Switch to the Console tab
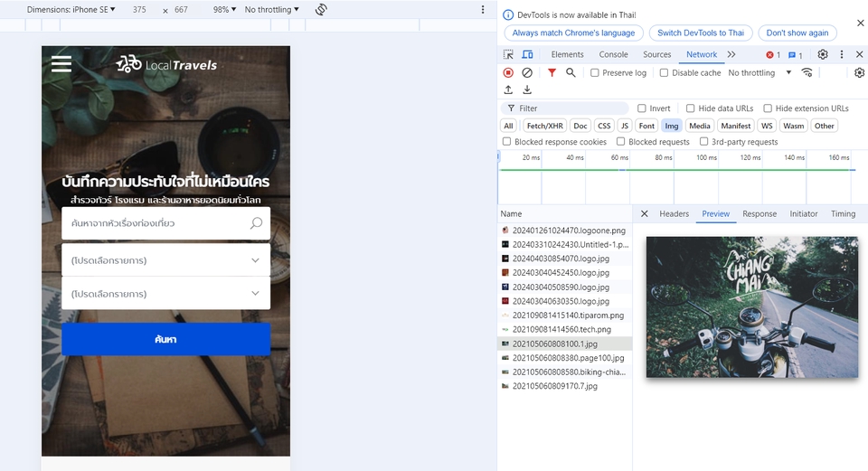868x471 pixels. pyautogui.click(x=613, y=54)
